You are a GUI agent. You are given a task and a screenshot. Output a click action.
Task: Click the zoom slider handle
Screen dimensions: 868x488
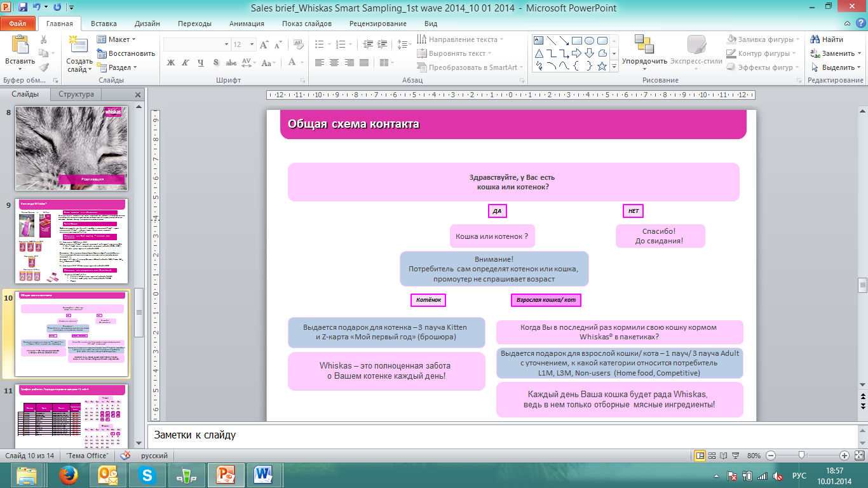(802, 456)
